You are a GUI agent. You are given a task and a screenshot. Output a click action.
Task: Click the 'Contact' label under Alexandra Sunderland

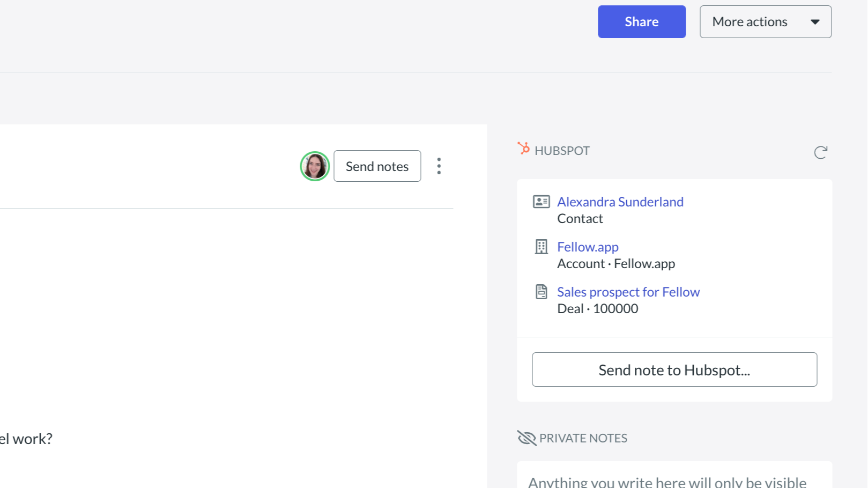[x=580, y=218]
